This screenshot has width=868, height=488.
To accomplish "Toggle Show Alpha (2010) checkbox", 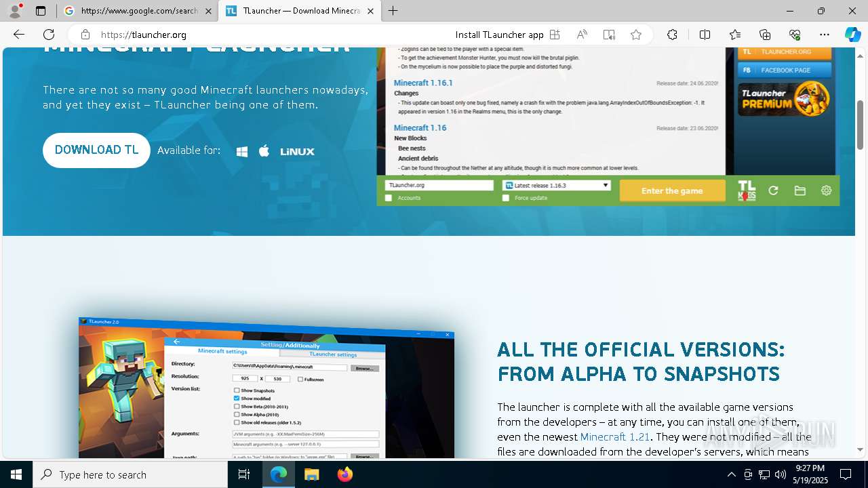I will [x=237, y=414].
